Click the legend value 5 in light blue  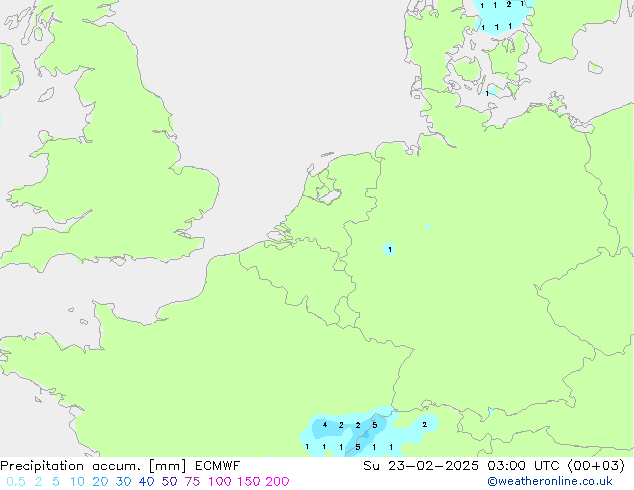click(x=56, y=482)
